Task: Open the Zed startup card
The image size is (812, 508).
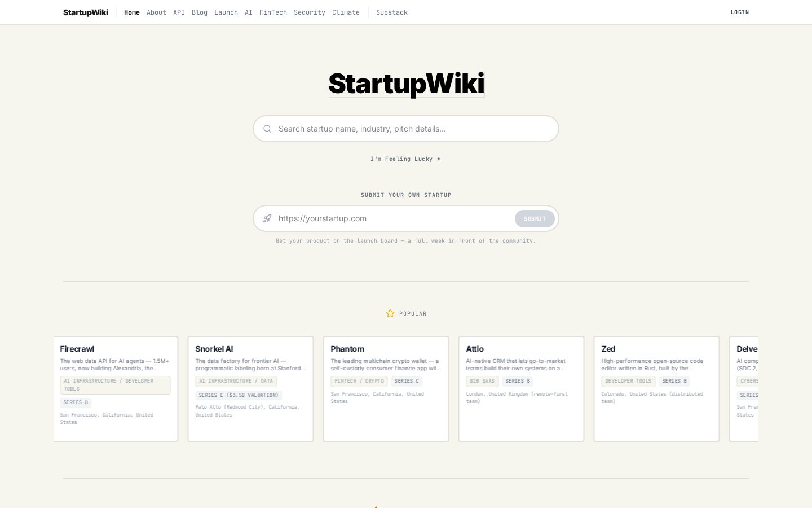Action: (x=656, y=389)
